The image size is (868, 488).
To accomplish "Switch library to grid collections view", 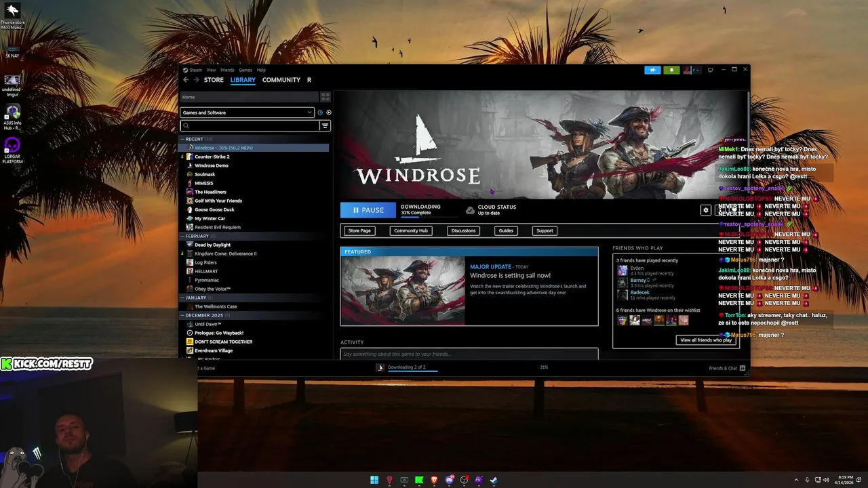I will pos(325,97).
